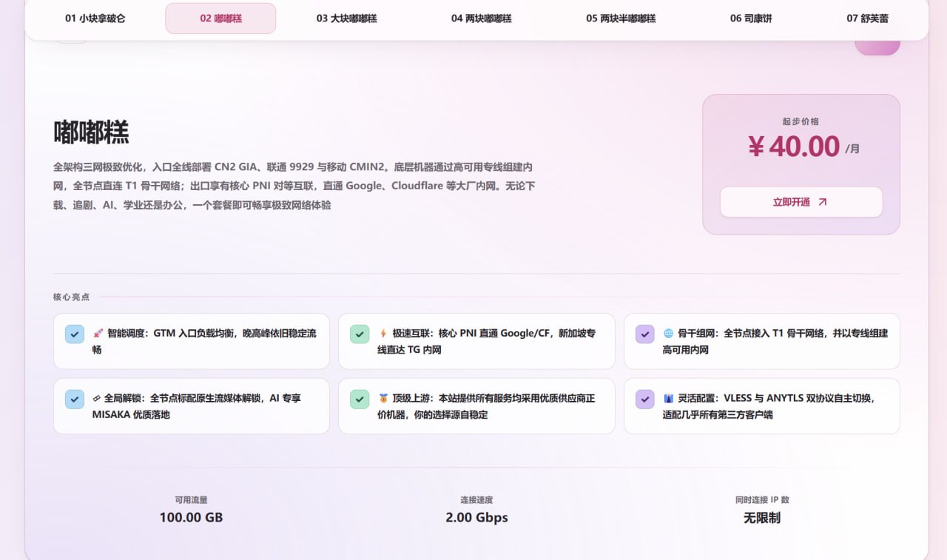
Task: Click the medal emoji before 顶级上游
Action: (x=383, y=399)
